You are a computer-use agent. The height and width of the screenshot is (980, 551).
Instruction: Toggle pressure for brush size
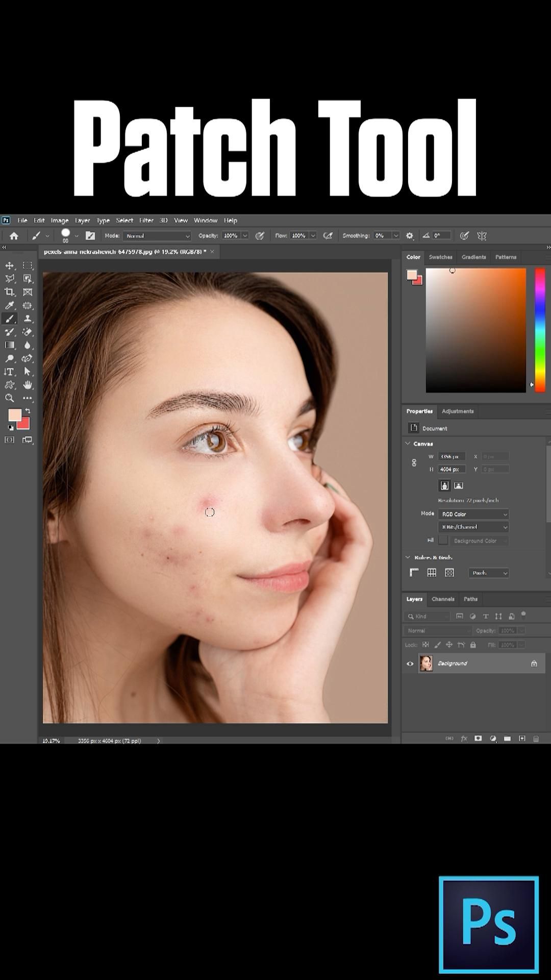[464, 236]
